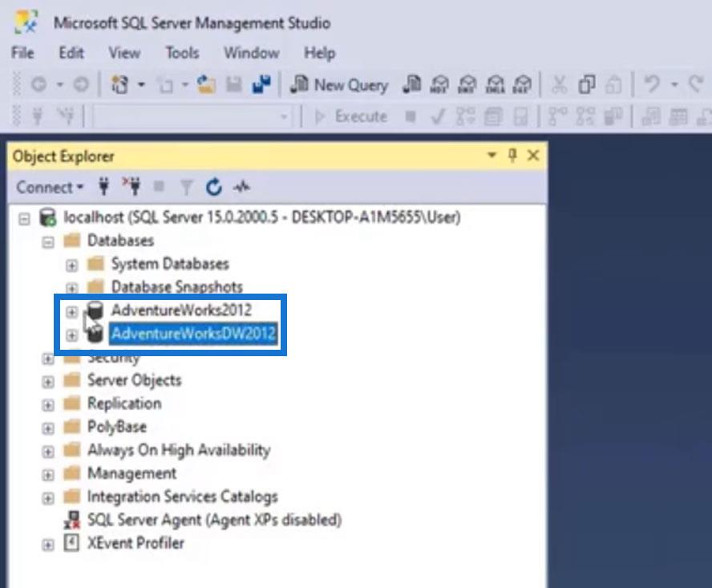
Task: Expand the XEvent Profiler node
Action: 47,545
